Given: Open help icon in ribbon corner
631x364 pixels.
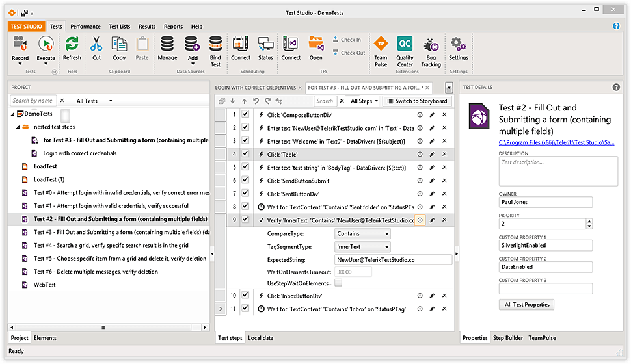Looking at the screenshot, I should (616, 26).
